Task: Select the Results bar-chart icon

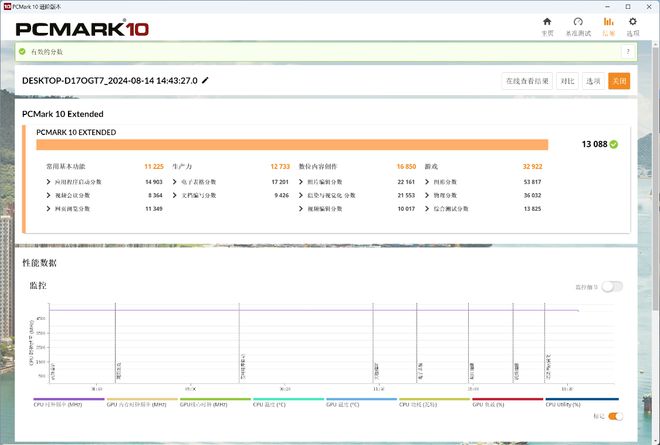Action: [x=609, y=22]
